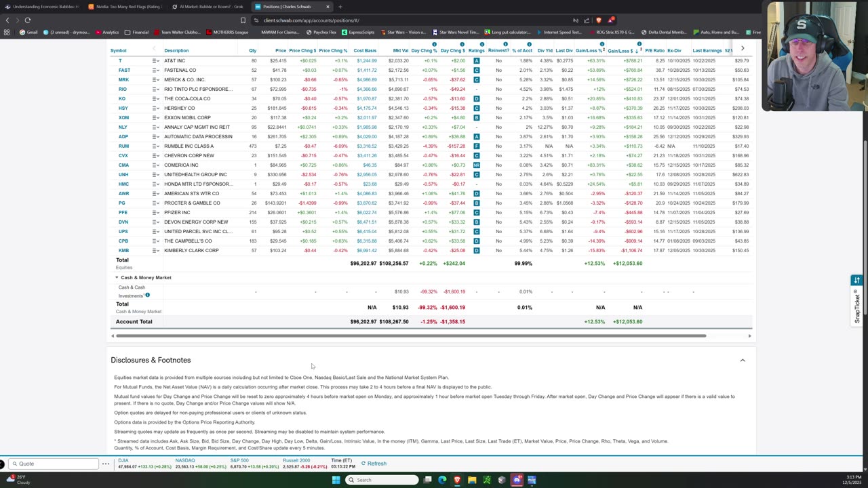The image size is (868, 488).
Task: Open the XOM symbol link
Action: 123,118
